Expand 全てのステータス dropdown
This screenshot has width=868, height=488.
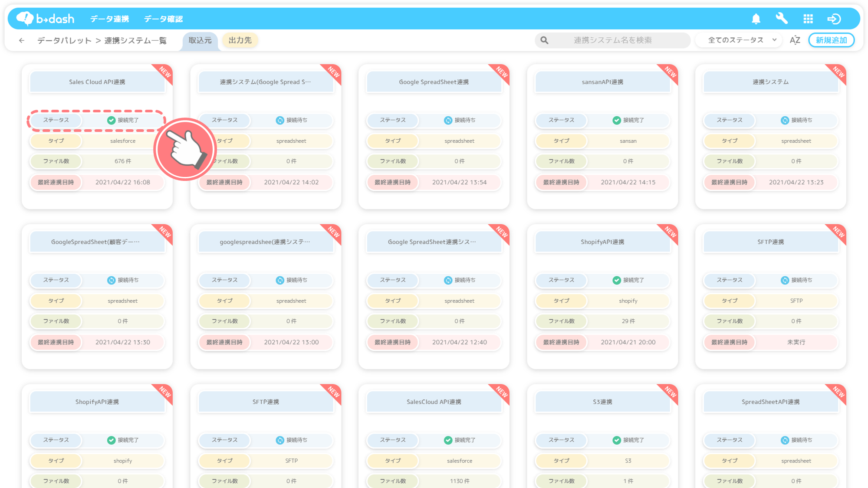(739, 40)
